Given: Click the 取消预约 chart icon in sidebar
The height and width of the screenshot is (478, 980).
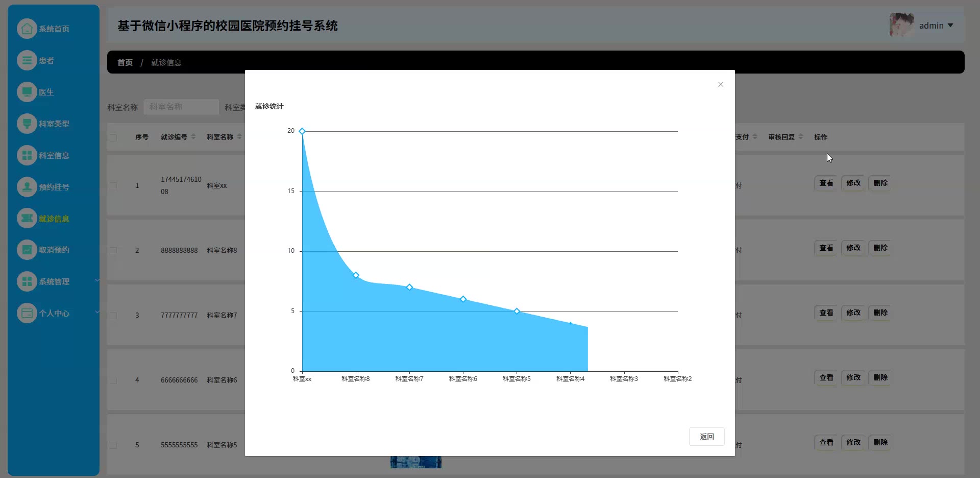Looking at the screenshot, I should tap(27, 250).
